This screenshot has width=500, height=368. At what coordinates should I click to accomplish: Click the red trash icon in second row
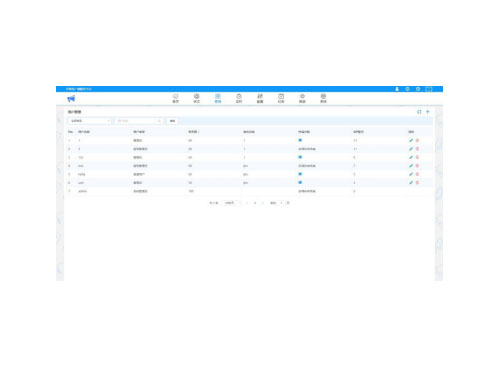(417, 149)
